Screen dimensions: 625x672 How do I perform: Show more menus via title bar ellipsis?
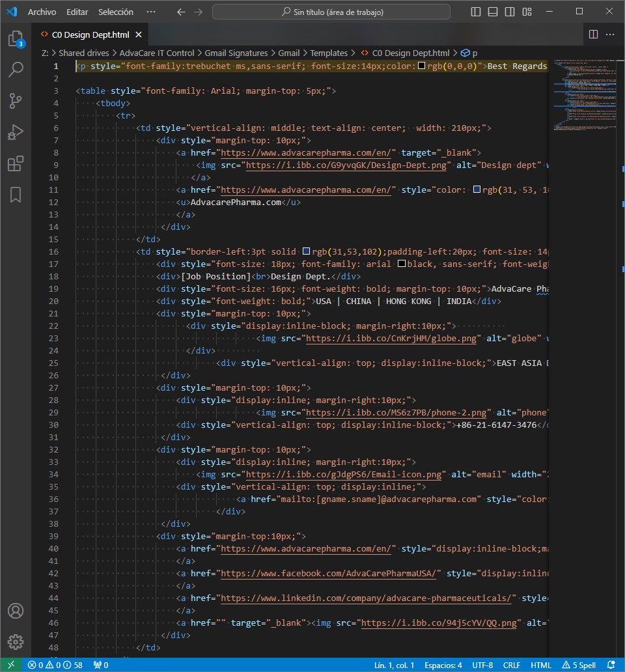pyautogui.click(x=151, y=12)
